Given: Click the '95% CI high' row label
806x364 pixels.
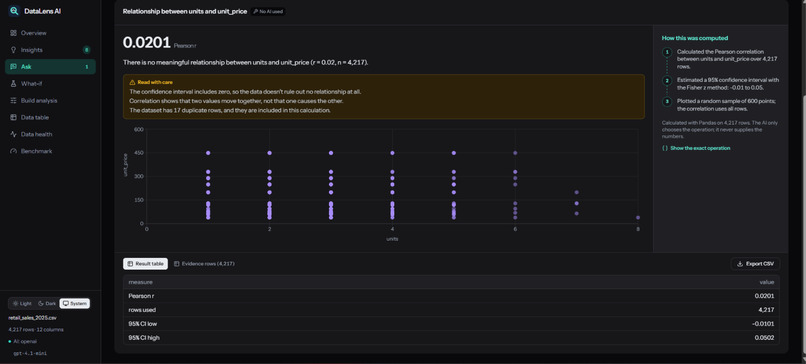Looking at the screenshot, I should point(143,338).
